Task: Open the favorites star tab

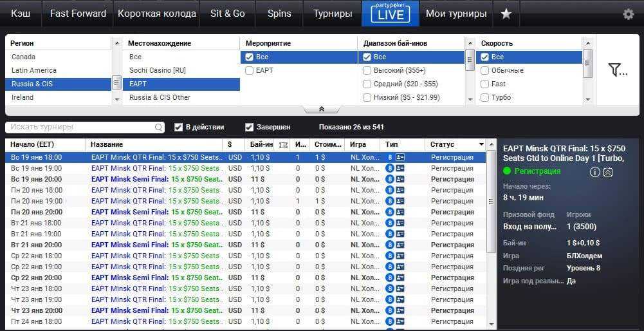Action: coord(506,14)
